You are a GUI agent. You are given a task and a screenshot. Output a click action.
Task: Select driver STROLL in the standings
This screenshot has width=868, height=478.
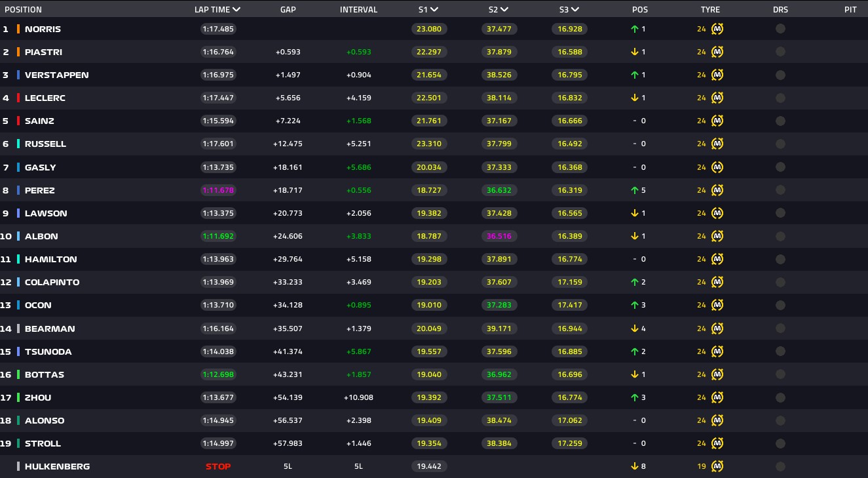[x=43, y=443]
